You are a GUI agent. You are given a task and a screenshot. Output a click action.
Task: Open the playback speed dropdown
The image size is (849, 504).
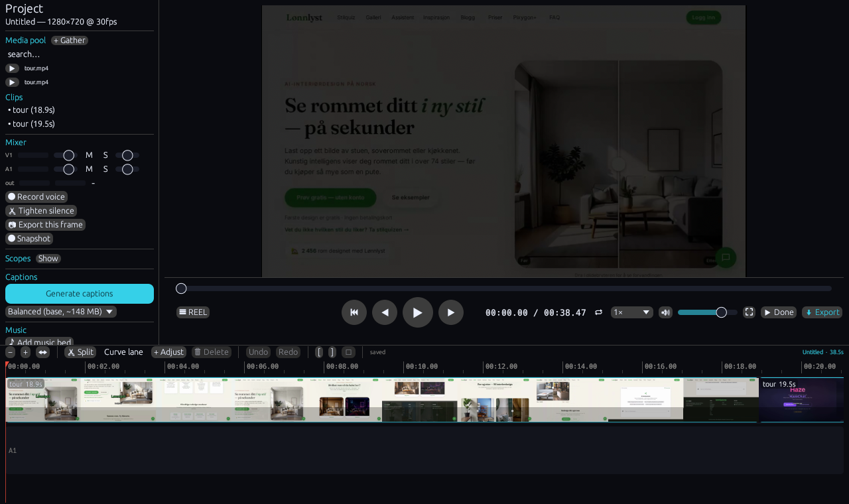coord(632,312)
